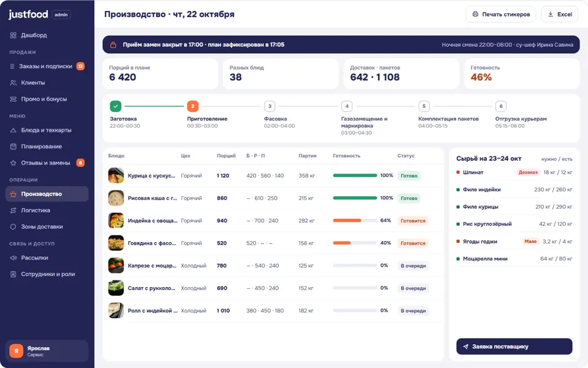Select step 5 Комплектация пакетов marker
This screenshot has height=368, width=588.
click(424, 106)
